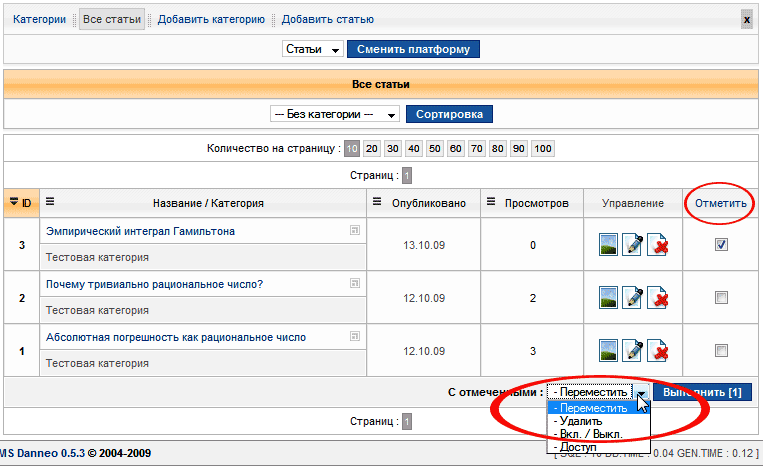Click the 'Сортировка' button

click(449, 114)
